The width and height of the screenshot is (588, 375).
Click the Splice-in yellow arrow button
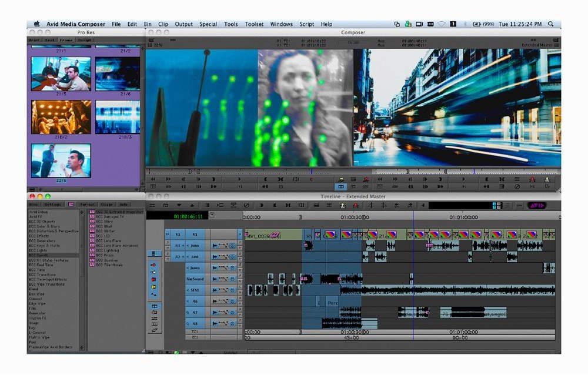coord(341,180)
